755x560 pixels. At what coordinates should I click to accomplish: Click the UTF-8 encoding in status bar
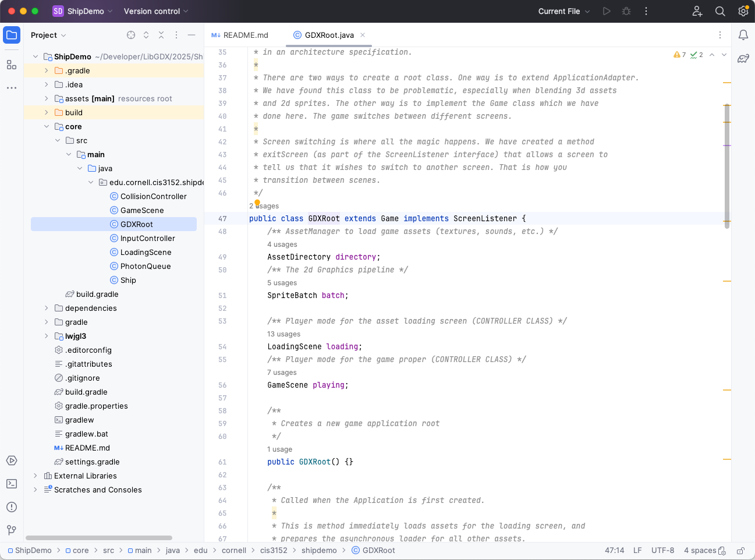[662, 550]
